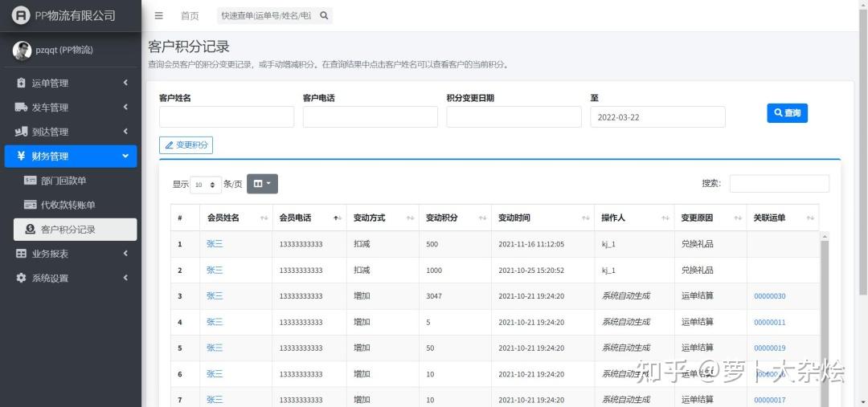The width and height of the screenshot is (868, 407).
Task: Click the blue 查询 button
Action: tap(787, 113)
